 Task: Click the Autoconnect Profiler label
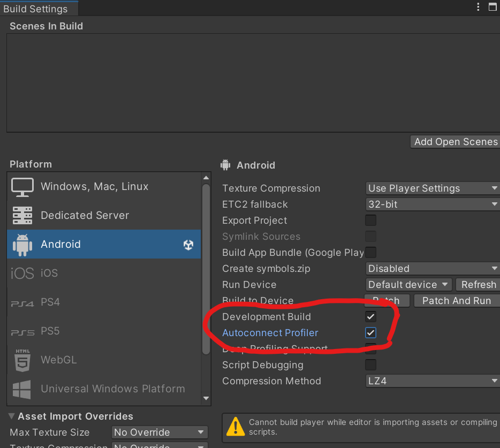[270, 332]
